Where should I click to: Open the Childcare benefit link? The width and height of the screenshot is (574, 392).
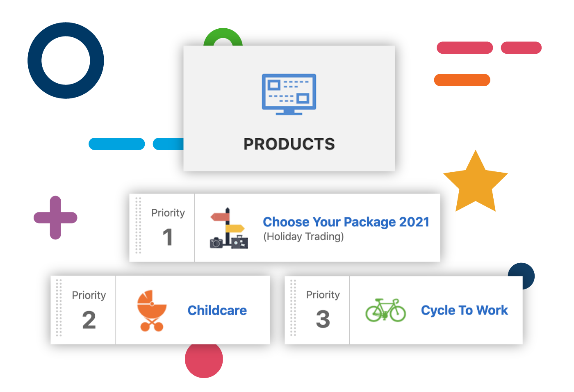217,310
